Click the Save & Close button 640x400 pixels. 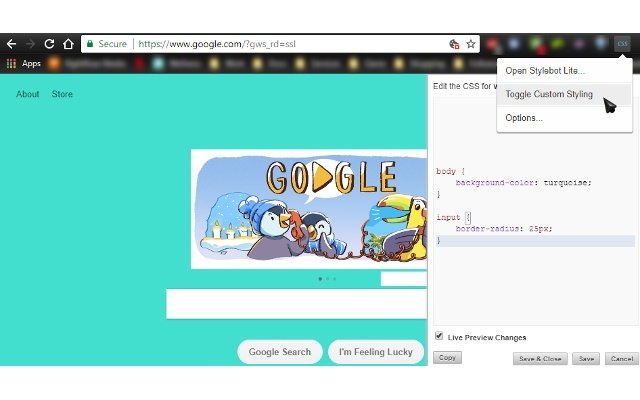click(x=540, y=359)
